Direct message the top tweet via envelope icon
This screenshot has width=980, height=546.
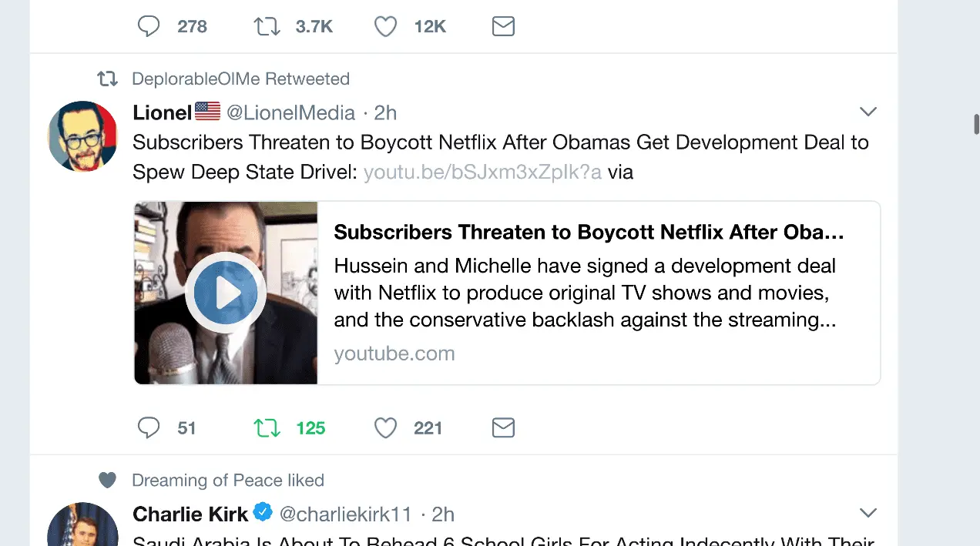coord(503,27)
